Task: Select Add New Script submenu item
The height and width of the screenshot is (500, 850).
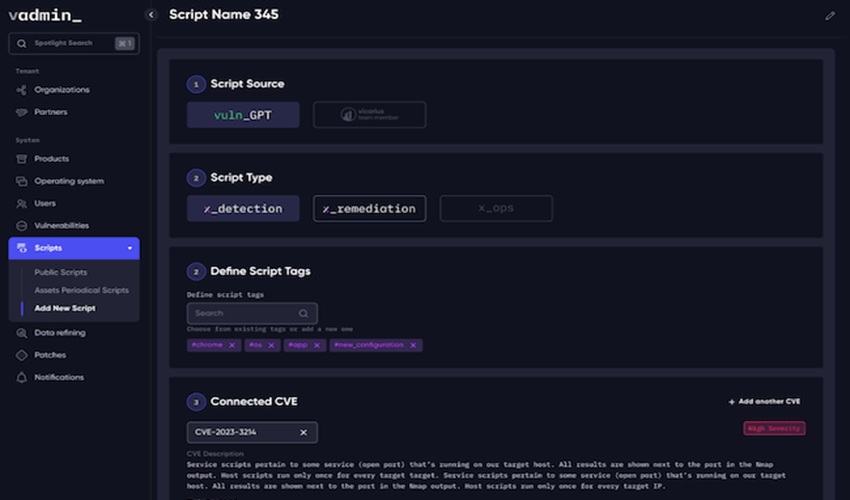Action: 65,308
